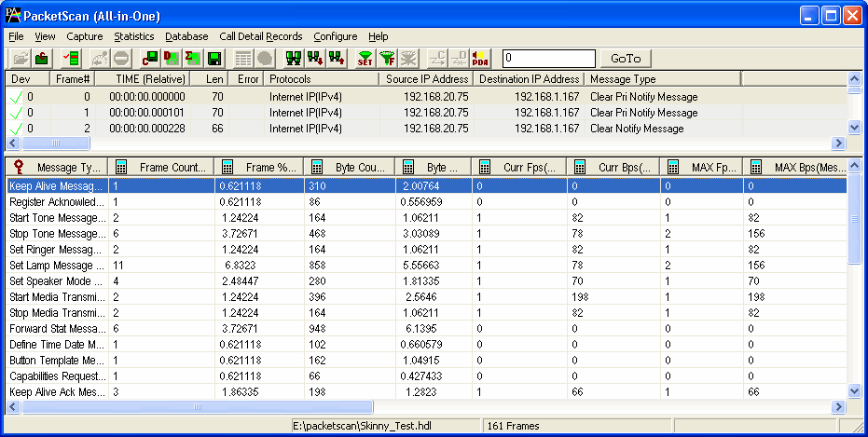Screen dimensions: 868x437
Task: Select the Forward Stat Messa... statistics row
Action: (426, 329)
